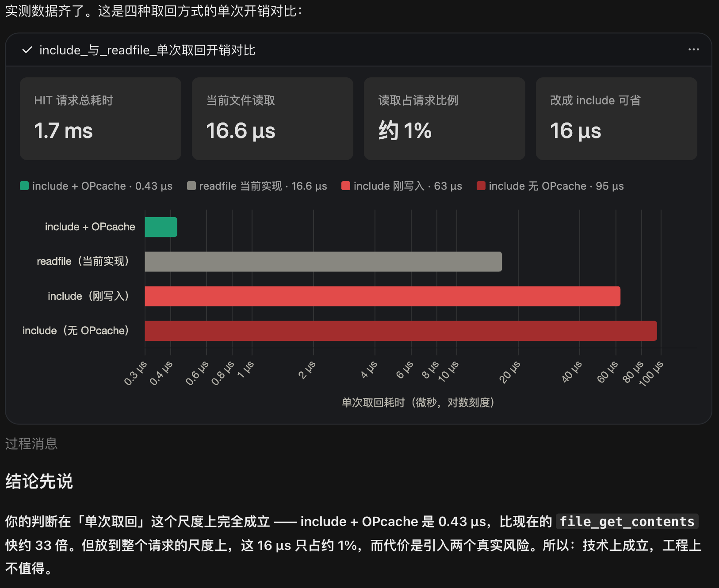Click axis title '单次取回耗时（微秒，对数刻度）'
The height and width of the screenshot is (588, 719).
(418, 402)
